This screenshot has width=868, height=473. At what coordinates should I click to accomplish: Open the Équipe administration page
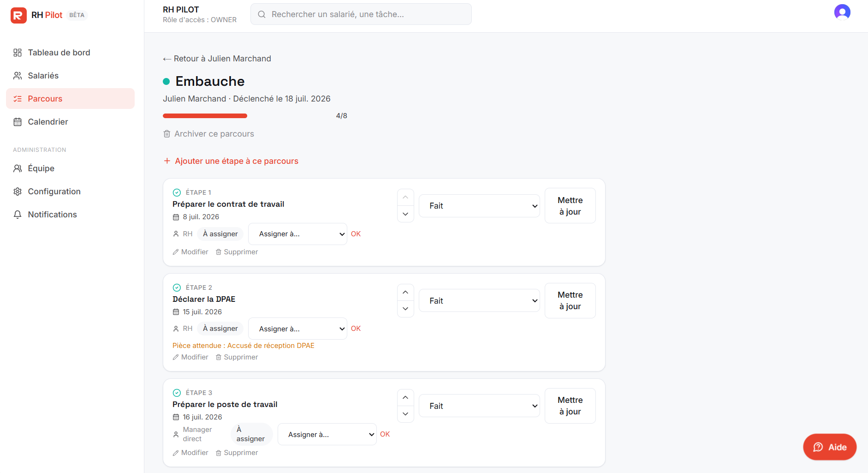pos(70,168)
